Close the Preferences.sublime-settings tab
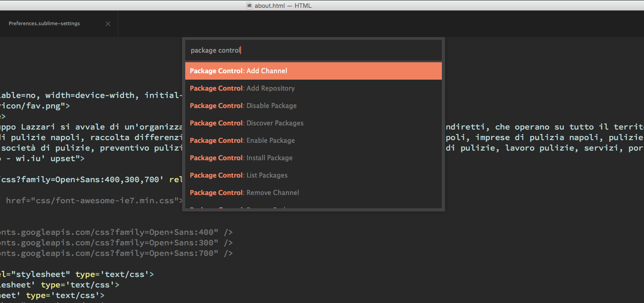The width and height of the screenshot is (644, 303). click(x=108, y=24)
